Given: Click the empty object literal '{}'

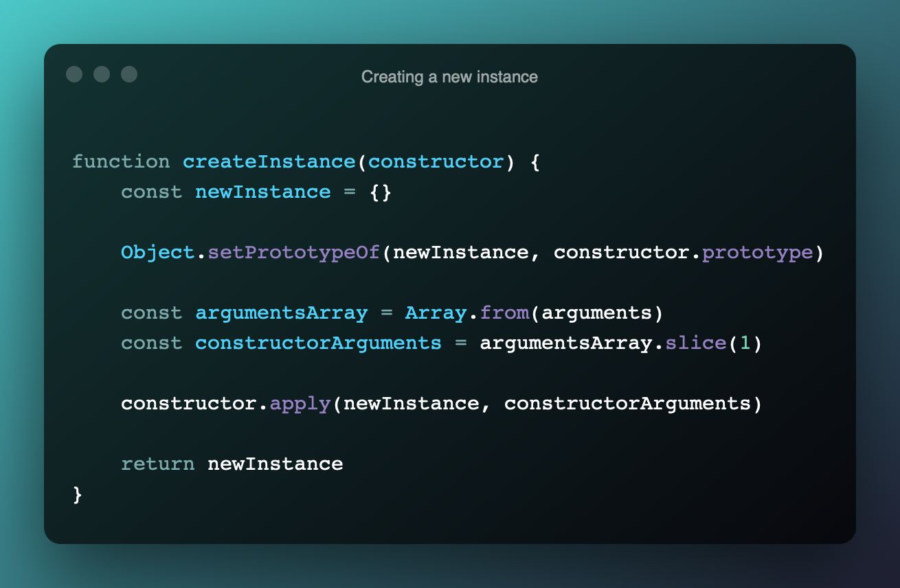Looking at the screenshot, I should tap(380, 192).
